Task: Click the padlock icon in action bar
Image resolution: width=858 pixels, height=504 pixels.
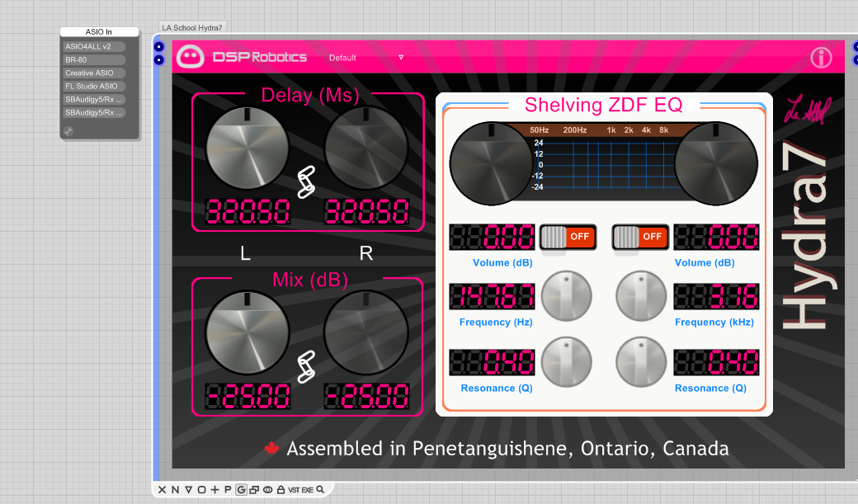Action: pos(280,490)
